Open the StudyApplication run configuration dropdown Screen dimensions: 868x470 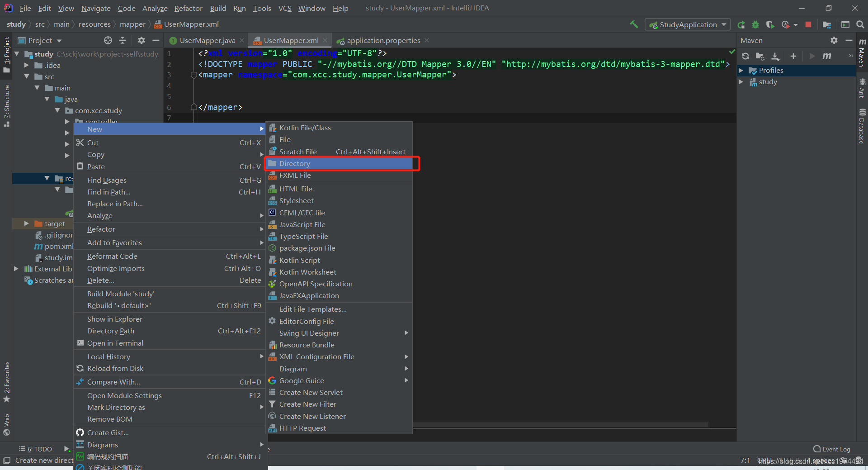688,24
